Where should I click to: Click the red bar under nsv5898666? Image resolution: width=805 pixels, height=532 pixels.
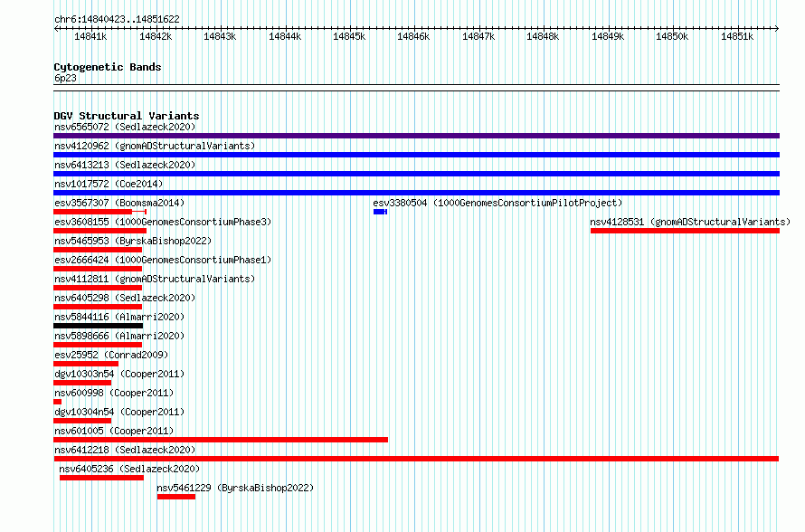98,345
